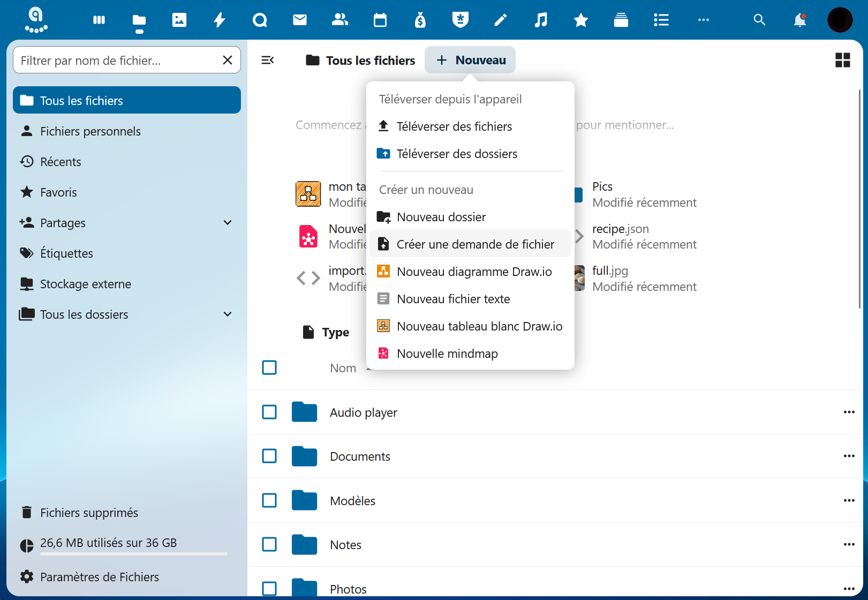Screen dimensions: 868x600
Task: Click the storage usage progress bar
Action: [x=134, y=553]
